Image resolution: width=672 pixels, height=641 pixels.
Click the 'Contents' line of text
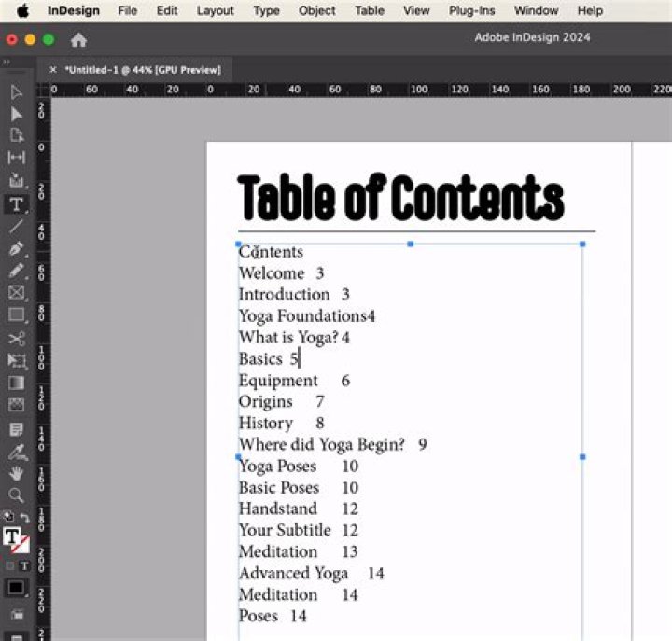[271, 252]
